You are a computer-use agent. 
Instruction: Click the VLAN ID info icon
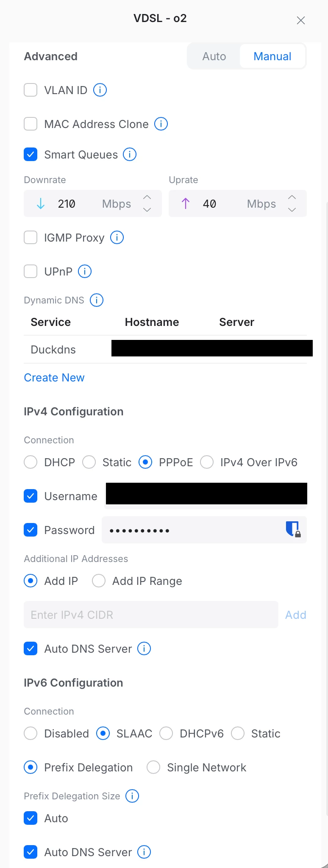[x=100, y=90]
